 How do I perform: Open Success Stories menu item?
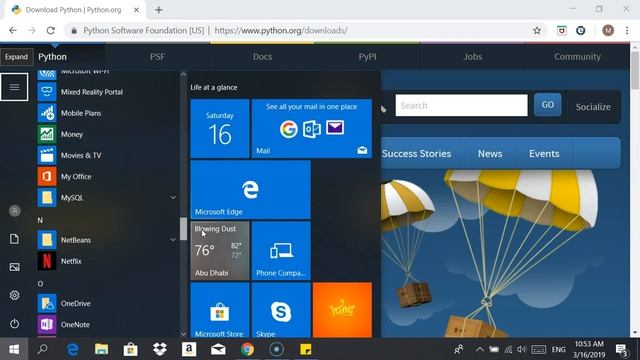tap(417, 154)
